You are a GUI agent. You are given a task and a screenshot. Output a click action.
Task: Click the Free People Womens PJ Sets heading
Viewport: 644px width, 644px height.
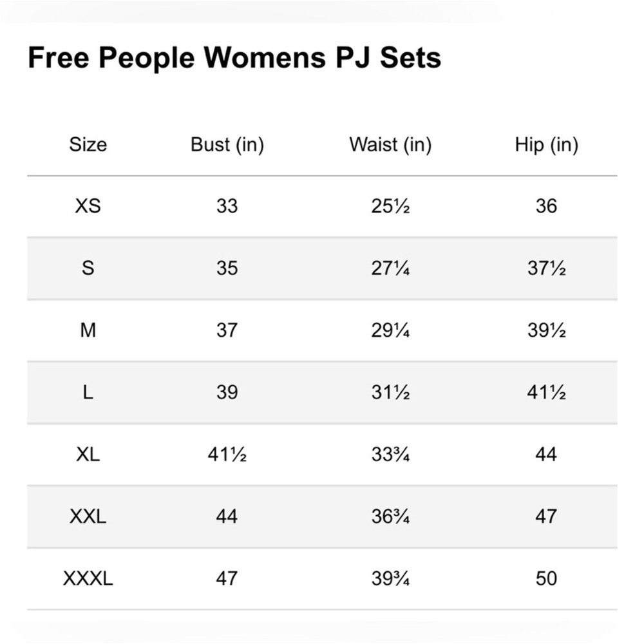point(234,59)
